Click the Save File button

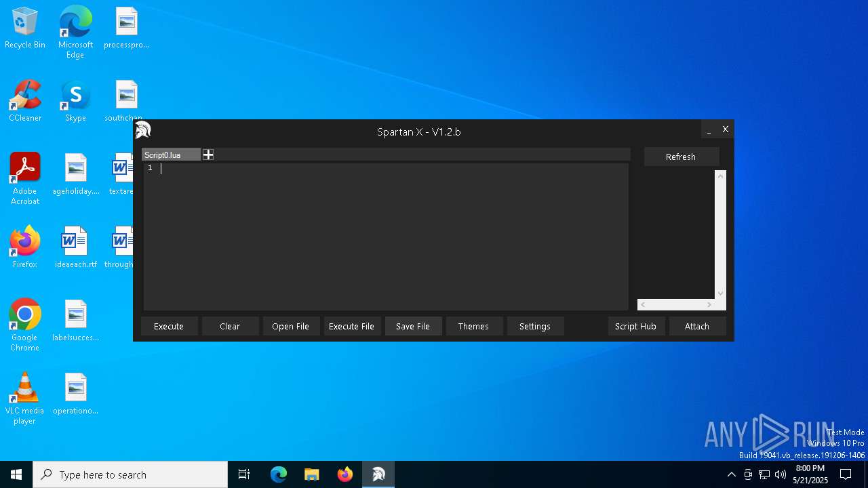click(413, 326)
